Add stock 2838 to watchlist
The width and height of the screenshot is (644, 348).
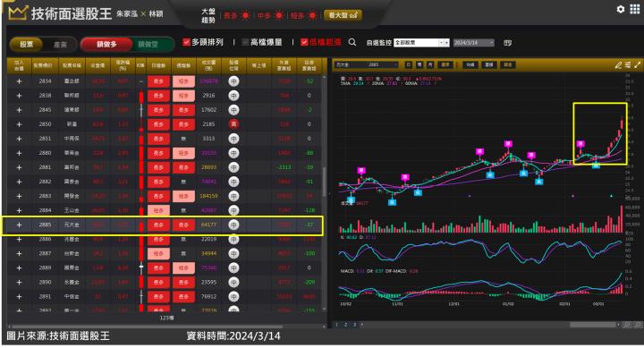[19, 96]
